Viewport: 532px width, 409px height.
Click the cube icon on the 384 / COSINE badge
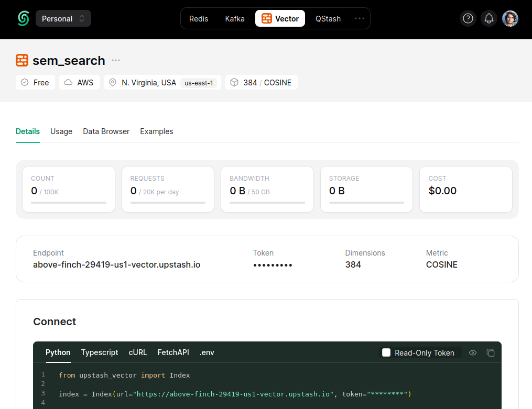(x=234, y=82)
